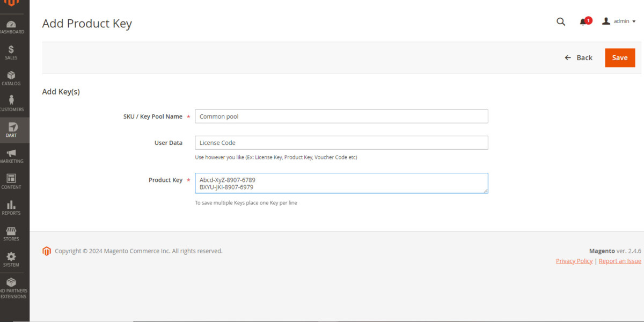Screen dimensions: 644x322
Task: Expand the admin account dropdown
Action: (619, 21)
